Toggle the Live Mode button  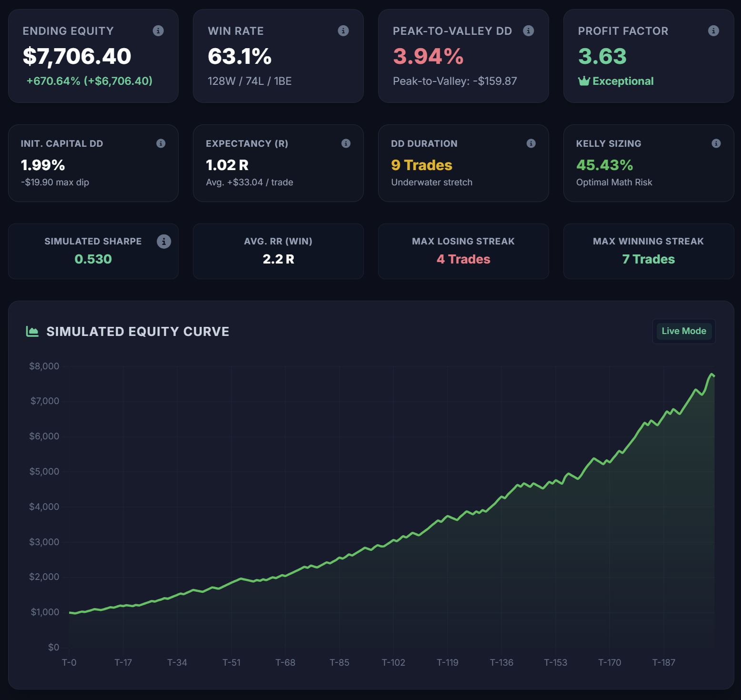(684, 331)
